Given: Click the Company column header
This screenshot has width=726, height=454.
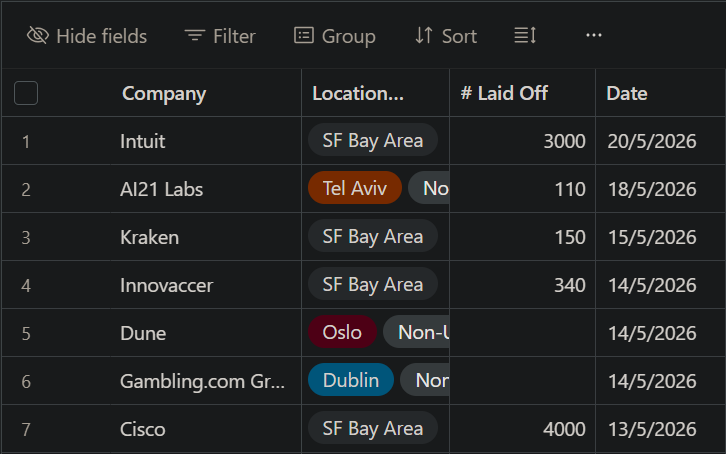Looking at the screenshot, I should click(x=206, y=93).
